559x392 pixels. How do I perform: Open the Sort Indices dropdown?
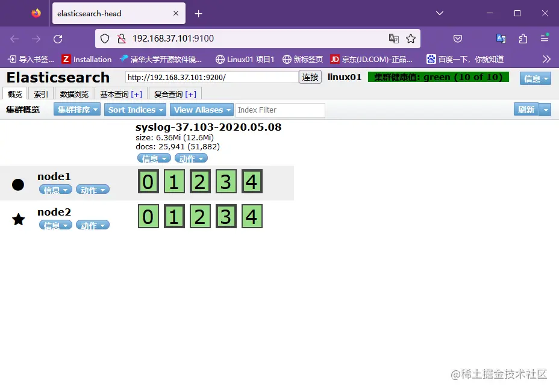pyautogui.click(x=135, y=110)
